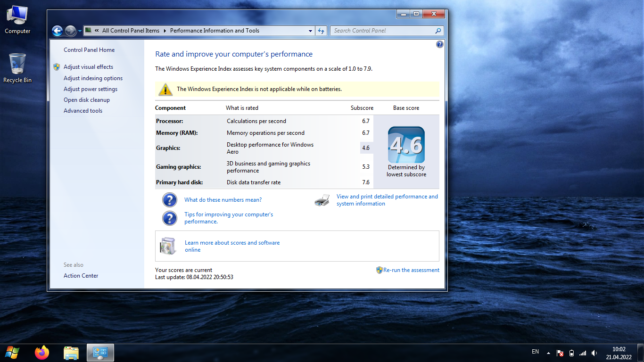Open What do these numbers mean link
644x362 pixels.
223,200
